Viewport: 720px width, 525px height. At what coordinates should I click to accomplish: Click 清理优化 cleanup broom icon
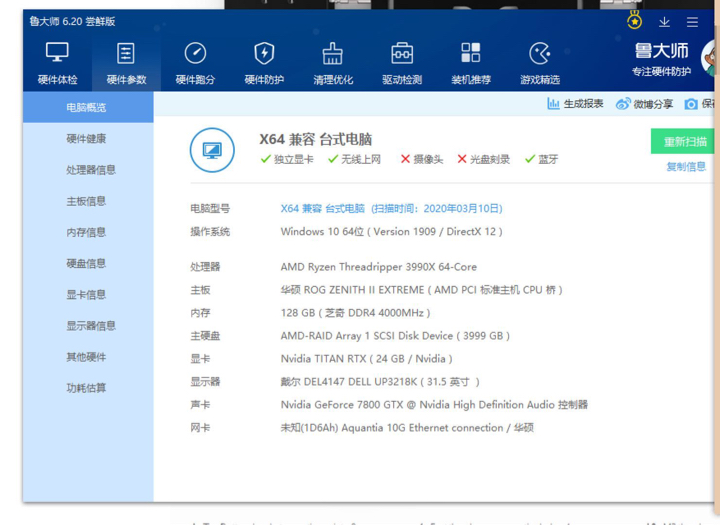click(x=333, y=54)
